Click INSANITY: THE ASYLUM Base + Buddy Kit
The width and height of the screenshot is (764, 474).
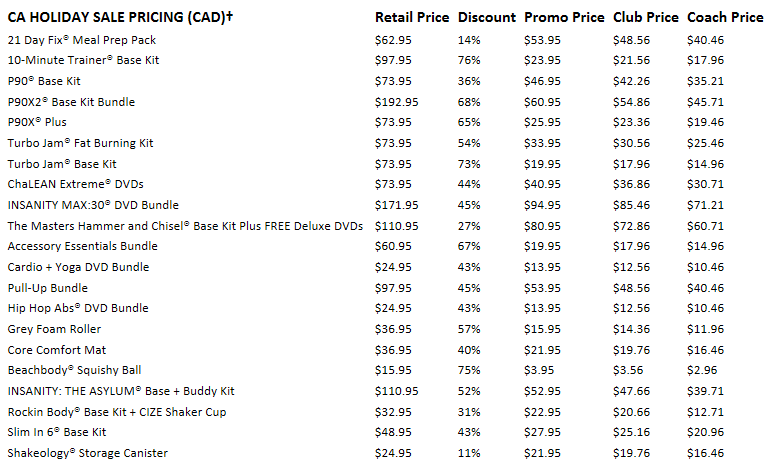[121, 391]
